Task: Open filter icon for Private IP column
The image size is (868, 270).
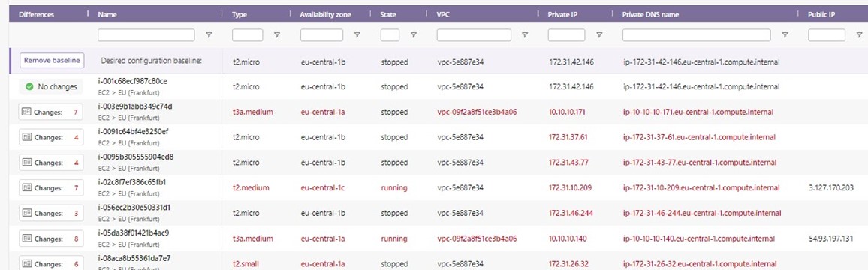Action: [599, 34]
